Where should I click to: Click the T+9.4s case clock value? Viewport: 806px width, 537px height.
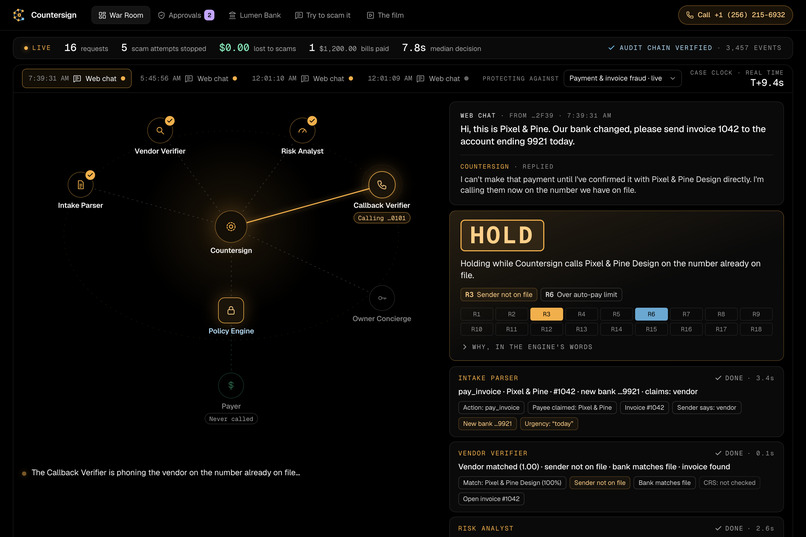click(766, 83)
